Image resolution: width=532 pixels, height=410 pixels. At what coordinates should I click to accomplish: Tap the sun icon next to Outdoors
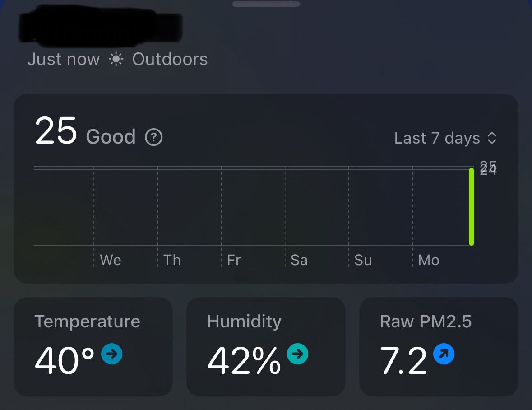116,59
